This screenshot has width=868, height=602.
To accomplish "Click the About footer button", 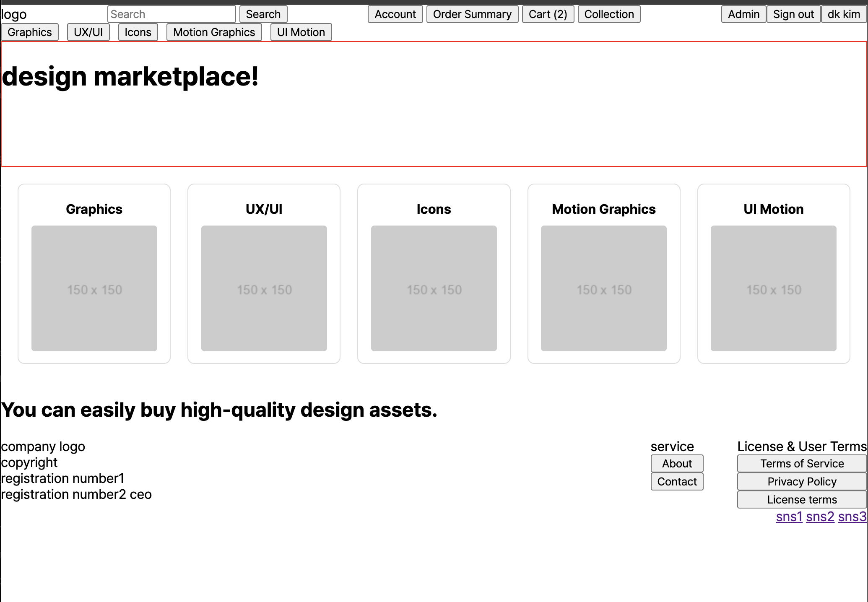I will pos(677,464).
